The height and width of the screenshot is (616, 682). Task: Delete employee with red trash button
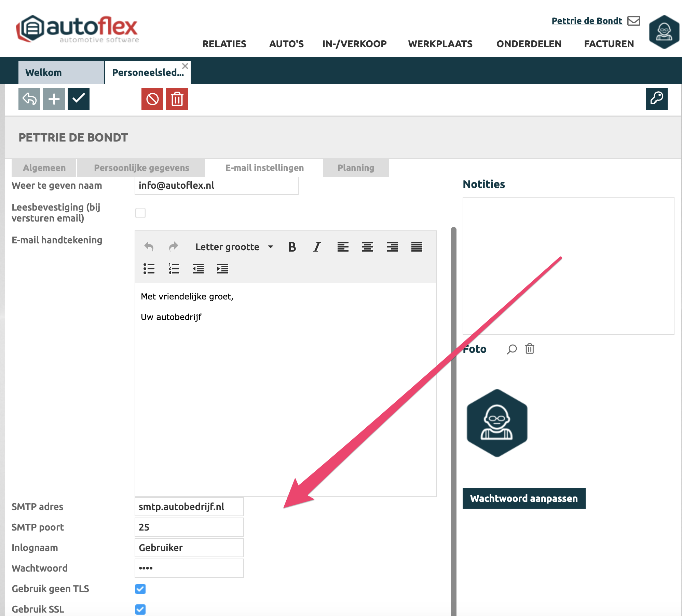click(177, 99)
